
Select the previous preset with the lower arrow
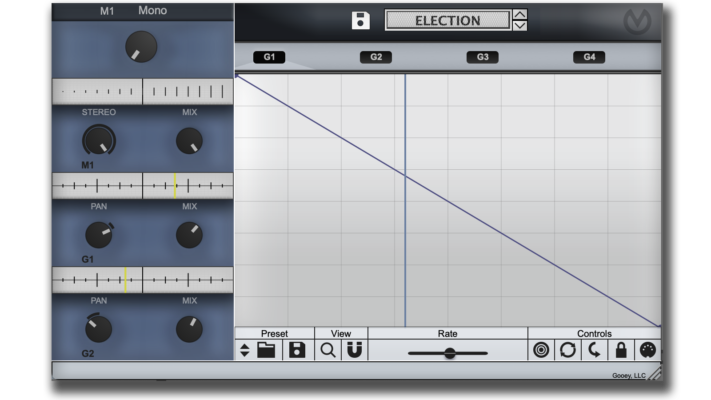(x=520, y=26)
